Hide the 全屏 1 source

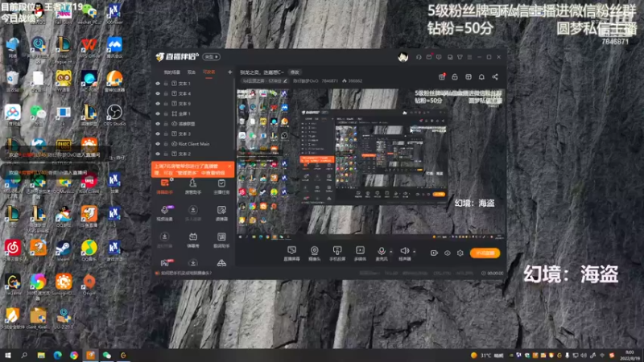(158, 113)
